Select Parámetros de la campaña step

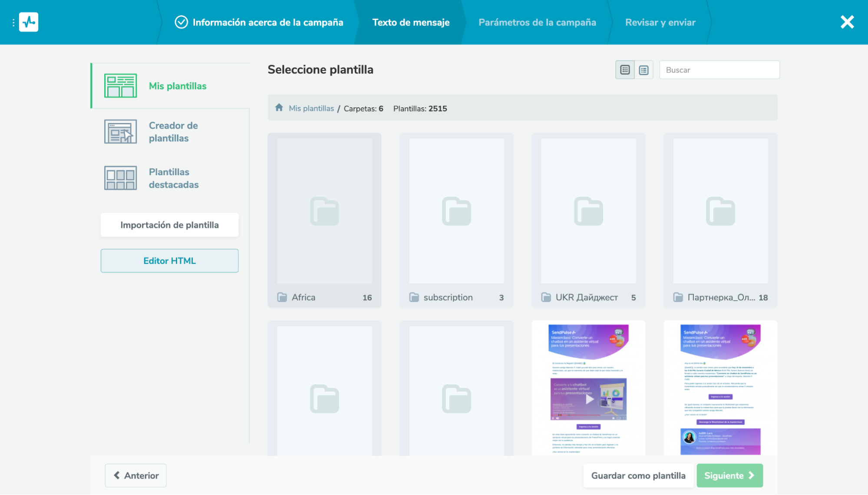click(x=537, y=22)
